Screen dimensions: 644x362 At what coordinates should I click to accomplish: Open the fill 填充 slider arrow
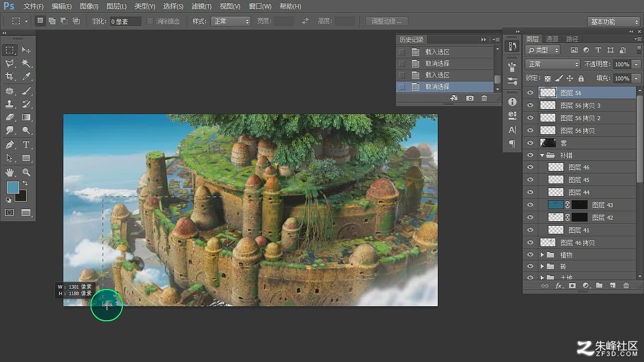(x=636, y=78)
